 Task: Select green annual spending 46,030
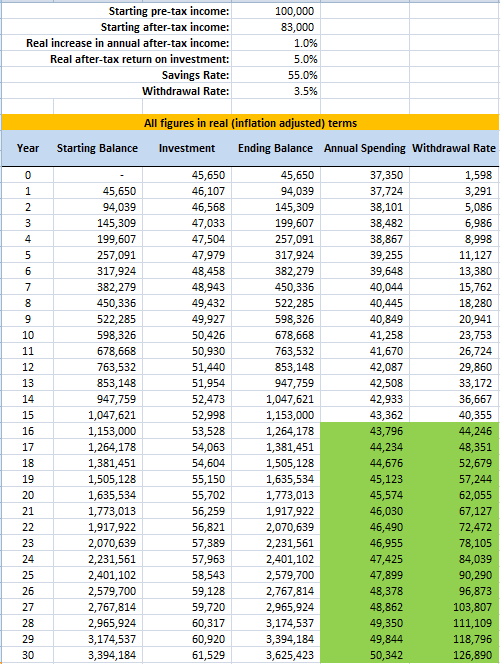pyautogui.click(x=386, y=511)
